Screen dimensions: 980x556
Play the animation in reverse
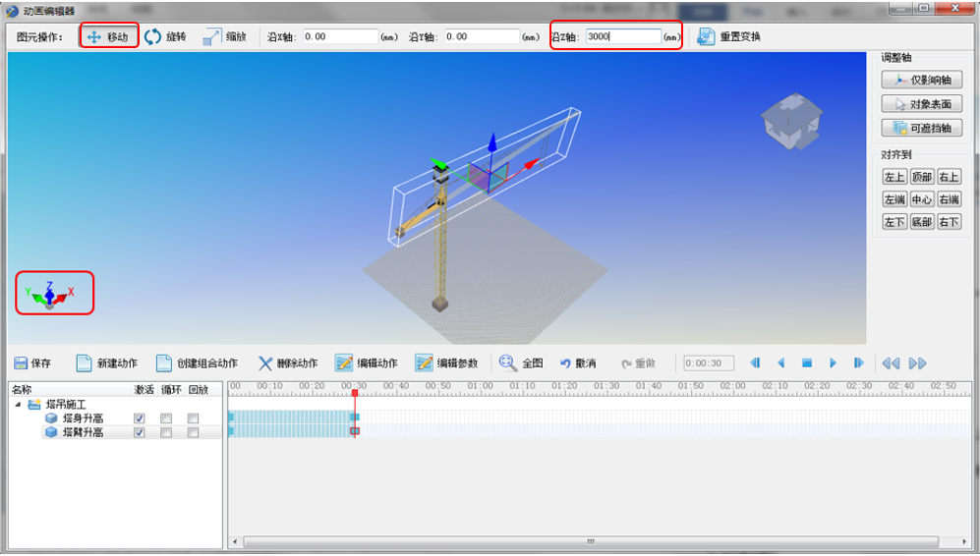(x=780, y=363)
